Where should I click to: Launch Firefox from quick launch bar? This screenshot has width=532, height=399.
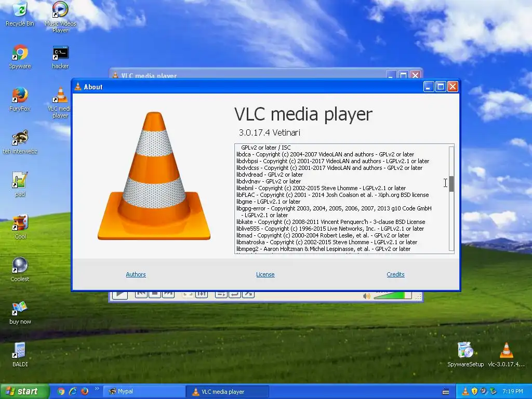(x=85, y=391)
